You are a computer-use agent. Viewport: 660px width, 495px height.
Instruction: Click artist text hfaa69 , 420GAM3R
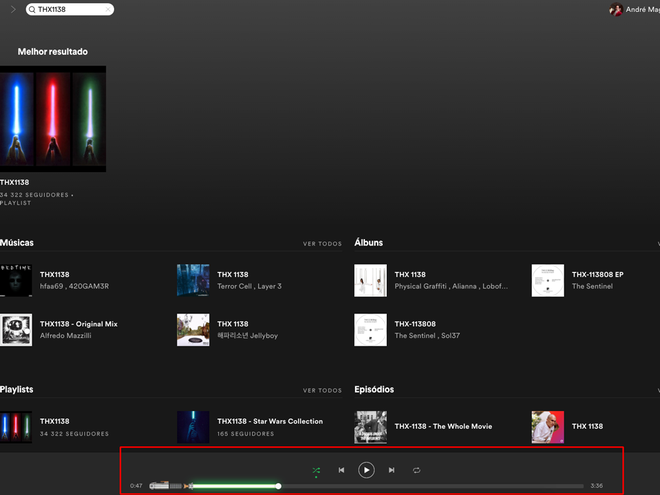click(75, 286)
